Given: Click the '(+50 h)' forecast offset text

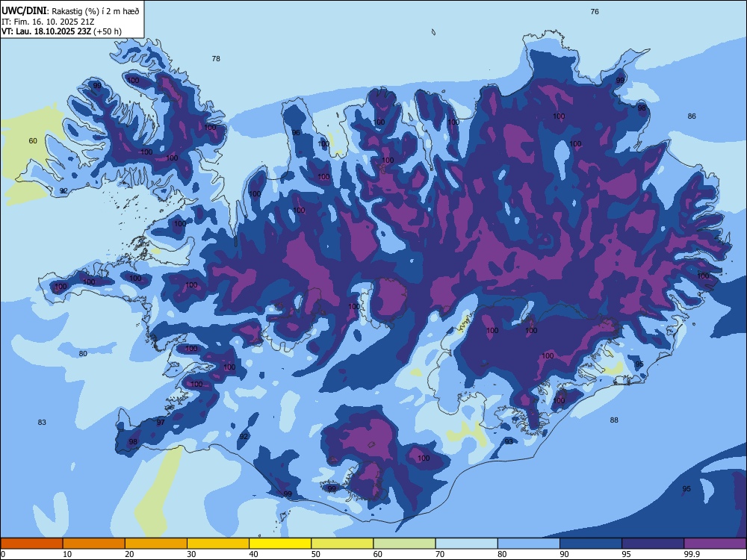Looking at the screenshot, I should pyautogui.click(x=108, y=31).
